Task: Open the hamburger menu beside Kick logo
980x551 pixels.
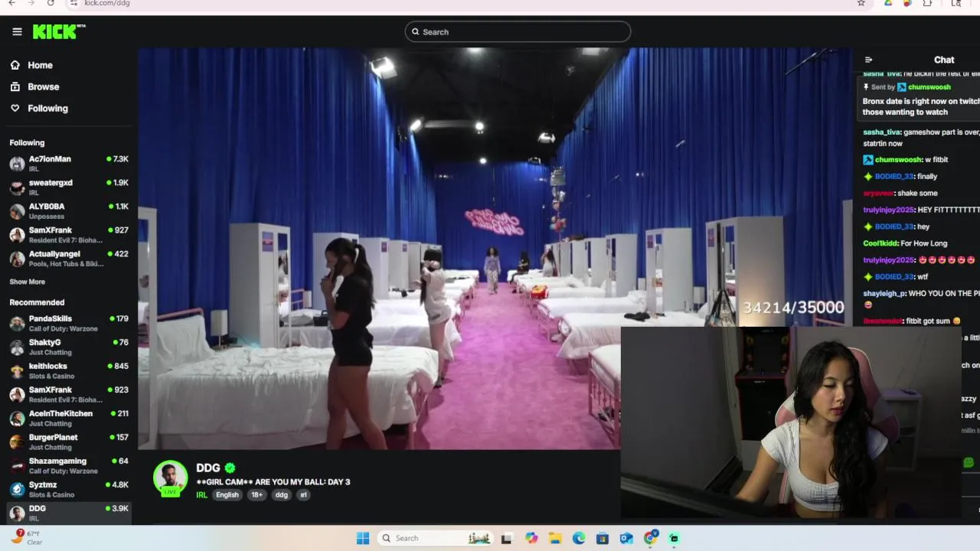Action: [17, 31]
